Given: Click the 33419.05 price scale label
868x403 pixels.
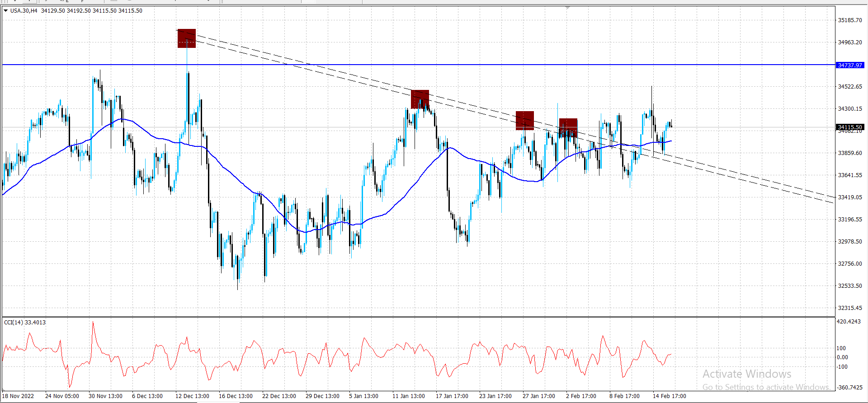Looking at the screenshot, I should coord(850,197).
